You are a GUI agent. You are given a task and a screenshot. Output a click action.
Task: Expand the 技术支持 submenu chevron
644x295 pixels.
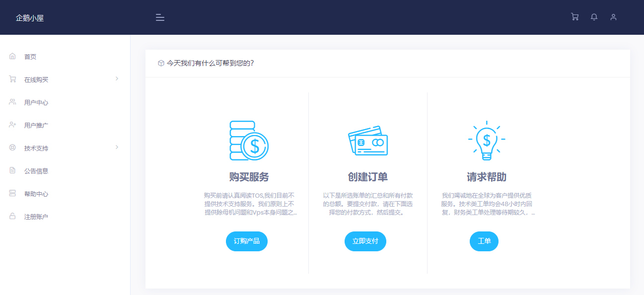pyautogui.click(x=117, y=147)
